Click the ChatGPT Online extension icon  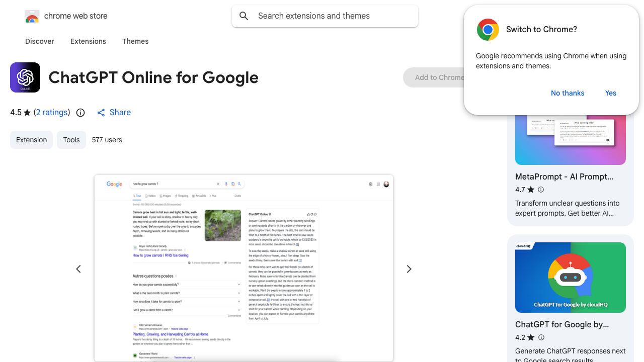25,77
